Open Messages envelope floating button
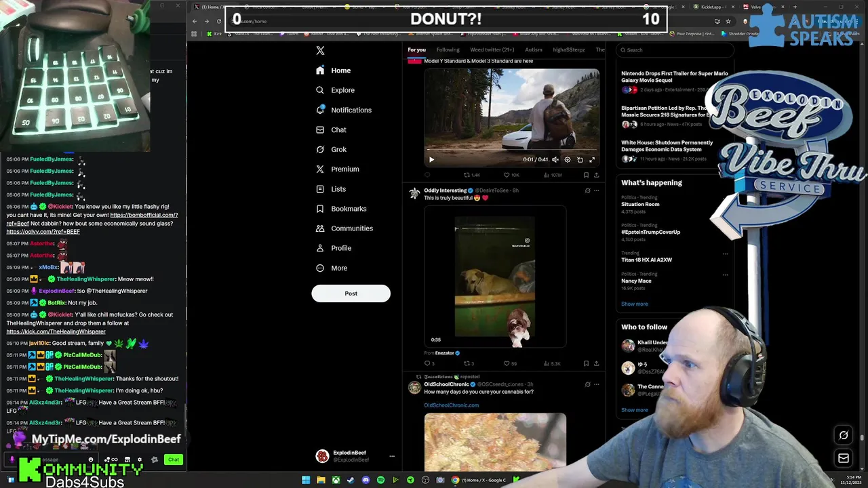This screenshot has width=868, height=488. pyautogui.click(x=844, y=458)
